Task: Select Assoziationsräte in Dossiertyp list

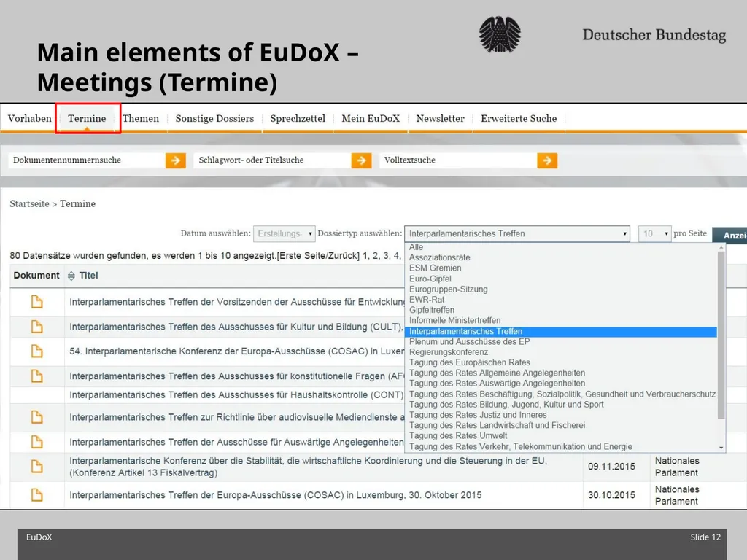Action: (561, 257)
